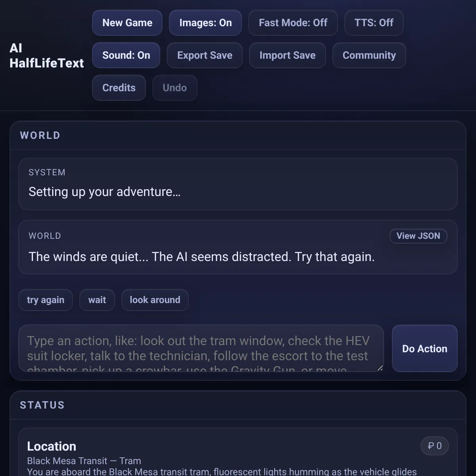Select the 'wait' suggestion chip
This screenshot has width=476, height=476.
coord(97,300)
